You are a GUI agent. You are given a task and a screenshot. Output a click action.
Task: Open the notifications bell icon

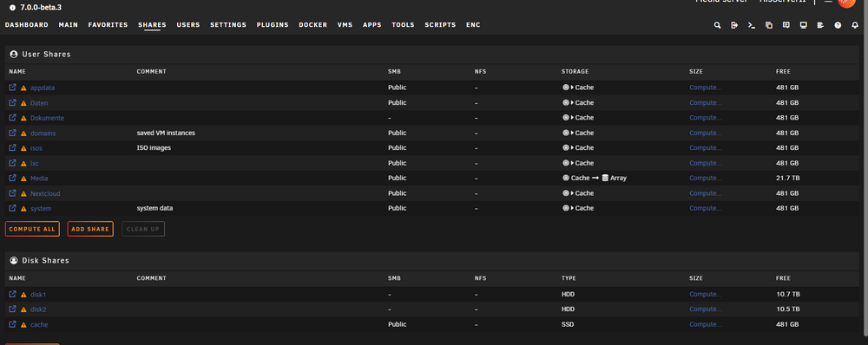pos(855,25)
